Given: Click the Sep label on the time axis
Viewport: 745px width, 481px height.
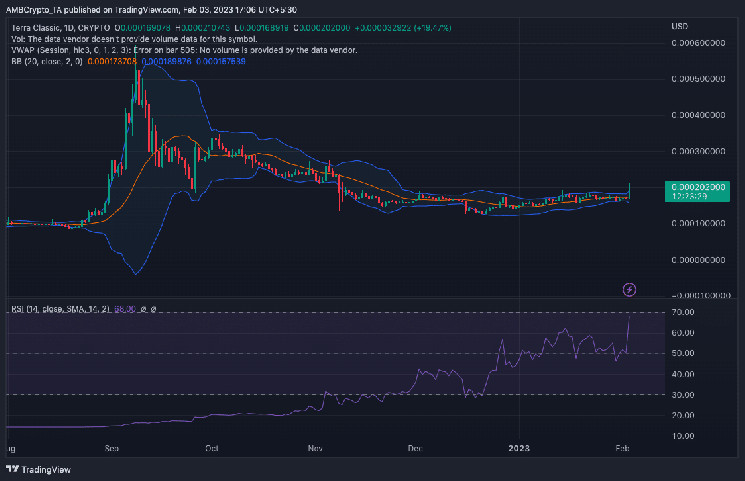Looking at the screenshot, I should pyautogui.click(x=112, y=448).
